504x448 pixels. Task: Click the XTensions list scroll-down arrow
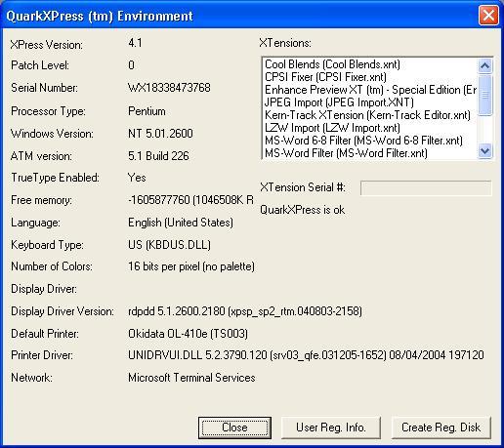484,151
